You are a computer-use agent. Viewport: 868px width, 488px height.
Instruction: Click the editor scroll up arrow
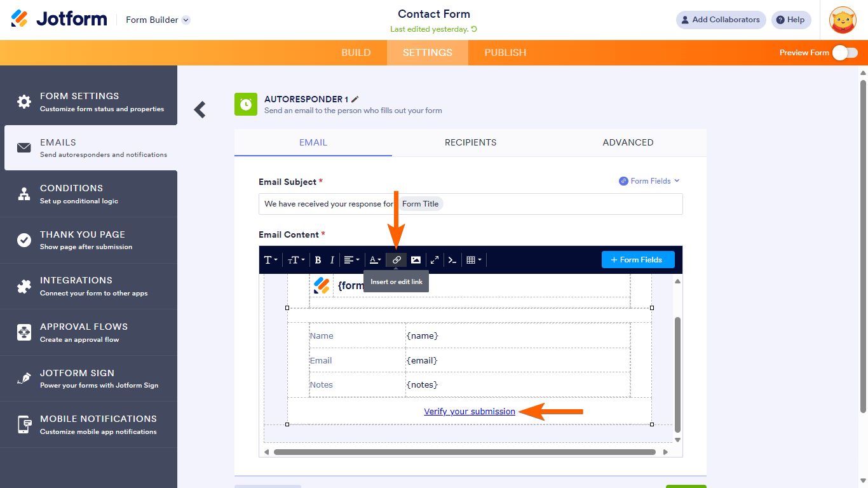tap(678, 281)
